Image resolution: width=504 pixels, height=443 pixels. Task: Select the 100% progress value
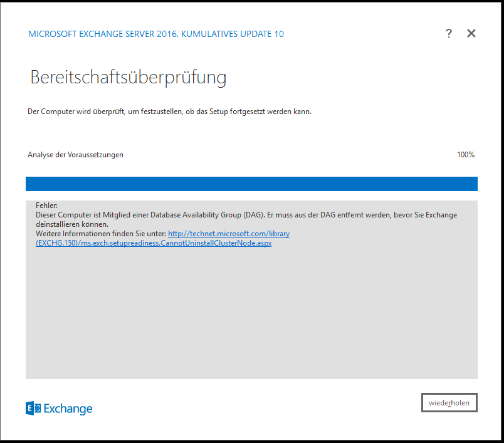[x=466, y=155]
